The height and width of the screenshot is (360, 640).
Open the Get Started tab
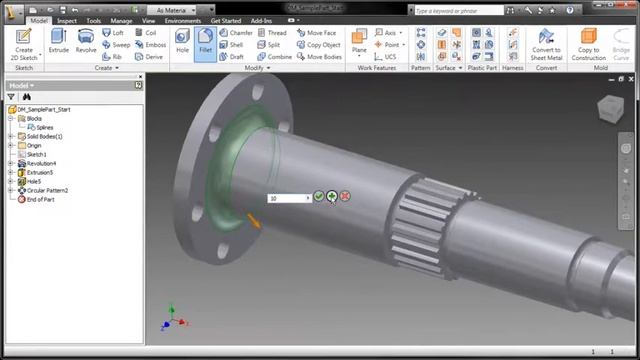226,20
